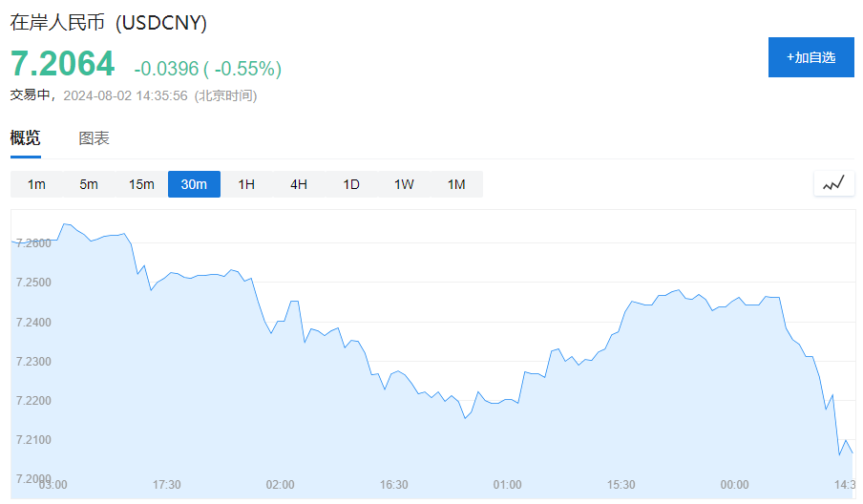Switch chart to 1M interval
Screen dimensions: 863x504
point(456,184)
